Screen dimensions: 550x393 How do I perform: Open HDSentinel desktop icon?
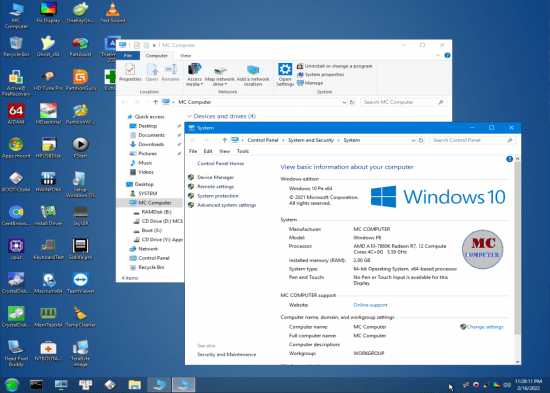pos(48,114)
